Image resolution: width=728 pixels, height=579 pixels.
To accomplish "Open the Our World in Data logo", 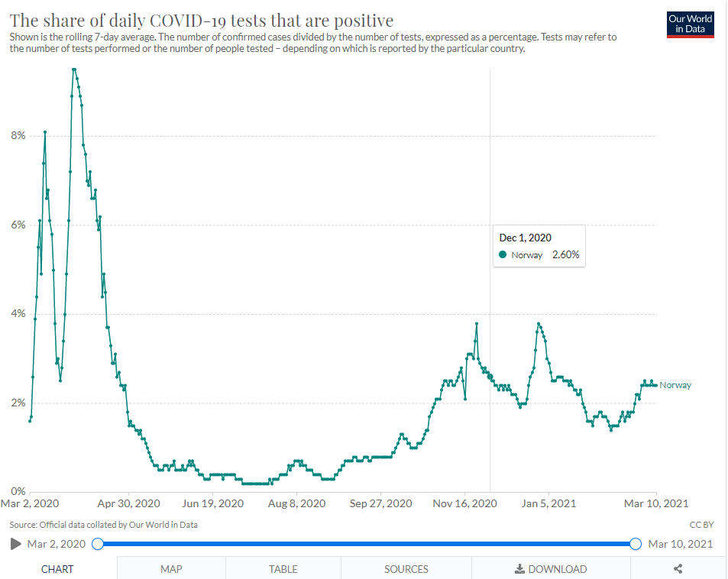I will pyautogui.click(x=690, y=24).
